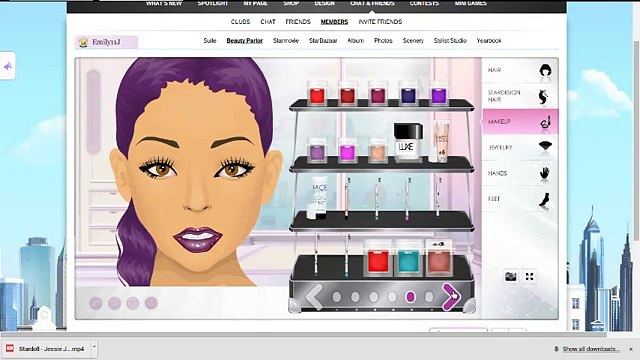This screenshot has width=640, height=360.
Task: Go to the Suite page
Action: (x=210, y=41)
